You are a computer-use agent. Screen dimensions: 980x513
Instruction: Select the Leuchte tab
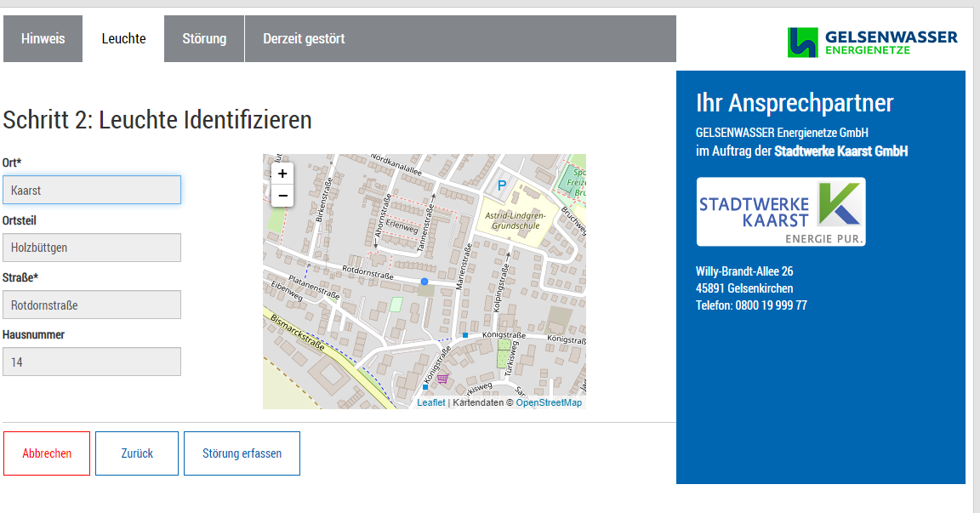coord(123,39)
